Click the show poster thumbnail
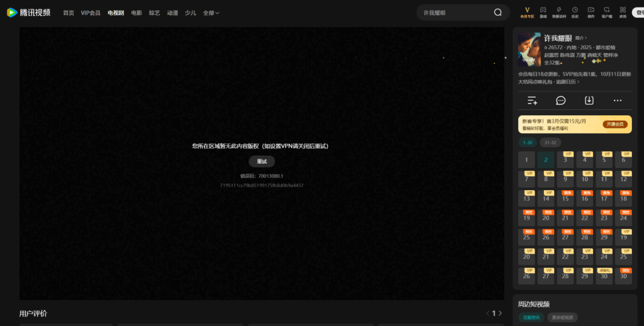The height and width of the screenshot is (326, 644). (x=529, y=50)
